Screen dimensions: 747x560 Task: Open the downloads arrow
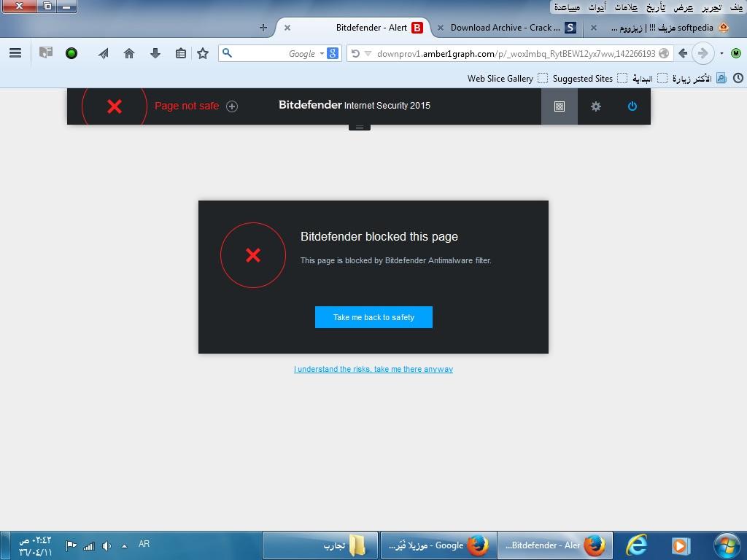click(x=155, y=53)
